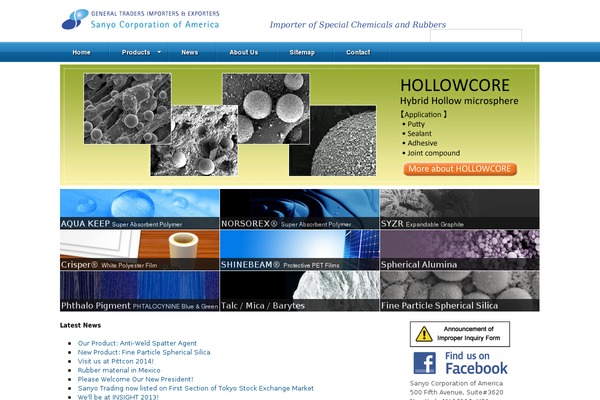Open the Contact page

(x=358, y=52)
